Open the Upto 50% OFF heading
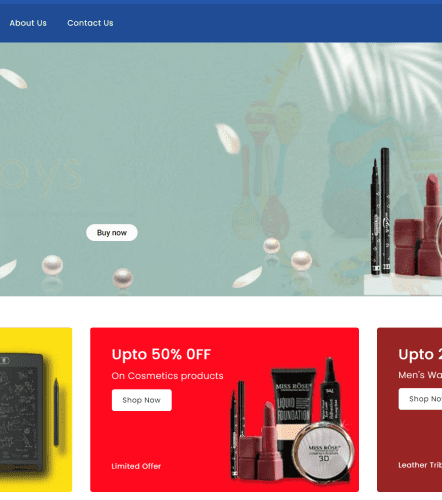Viewport: 442px width, 500px height. [x=161, y=354]
